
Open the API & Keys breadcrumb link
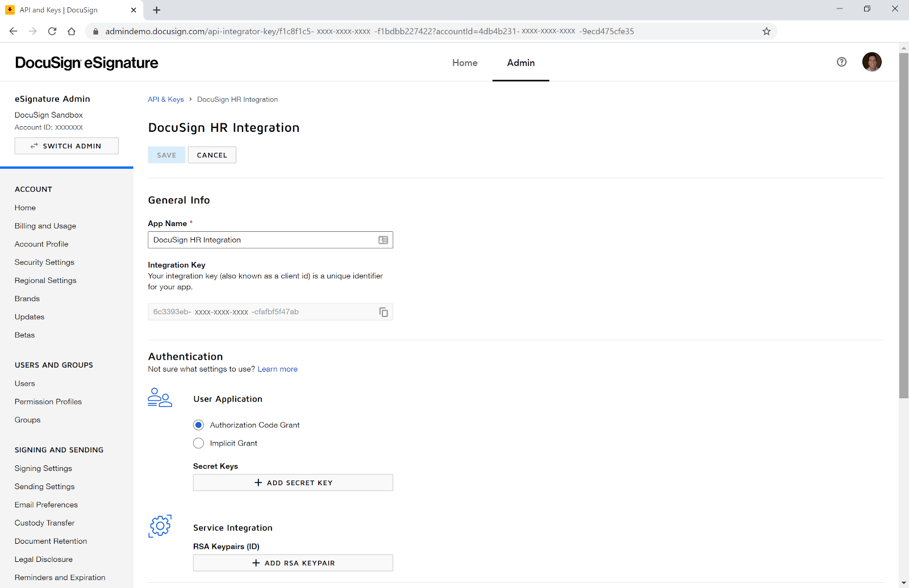coord(165,99)
